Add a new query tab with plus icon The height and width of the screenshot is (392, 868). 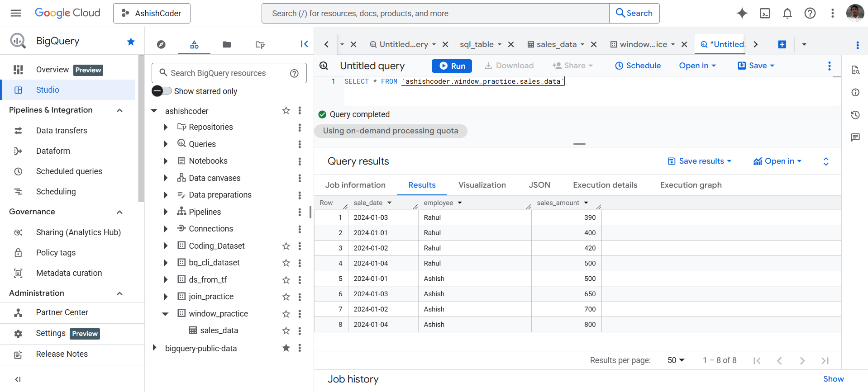782,44
